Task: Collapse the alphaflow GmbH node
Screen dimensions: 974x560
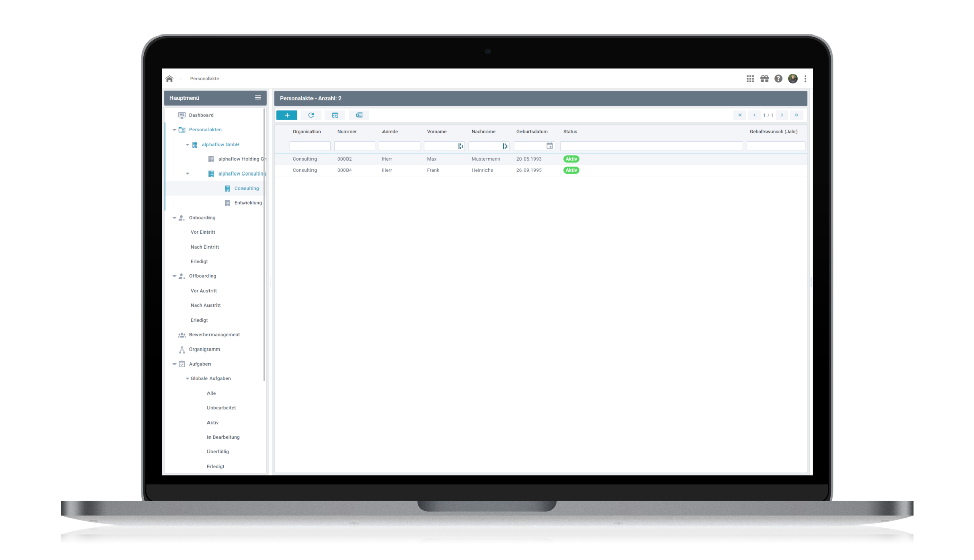Action: pos(187,145)
